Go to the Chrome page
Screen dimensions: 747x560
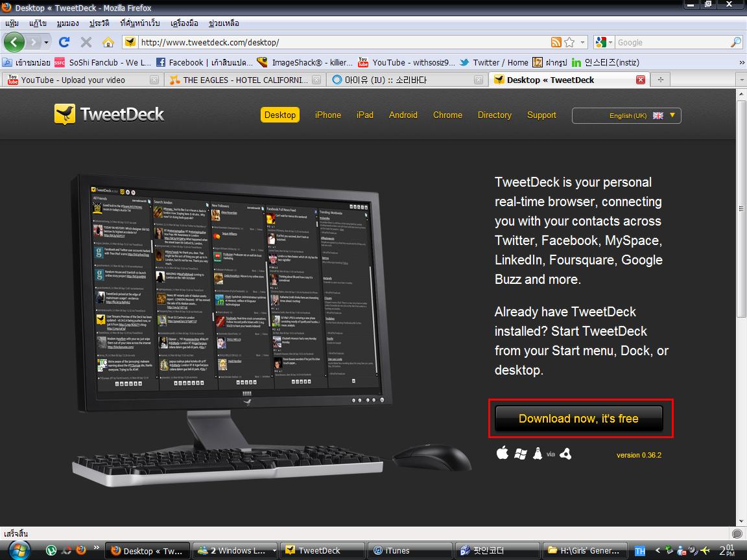click(447, 115)
